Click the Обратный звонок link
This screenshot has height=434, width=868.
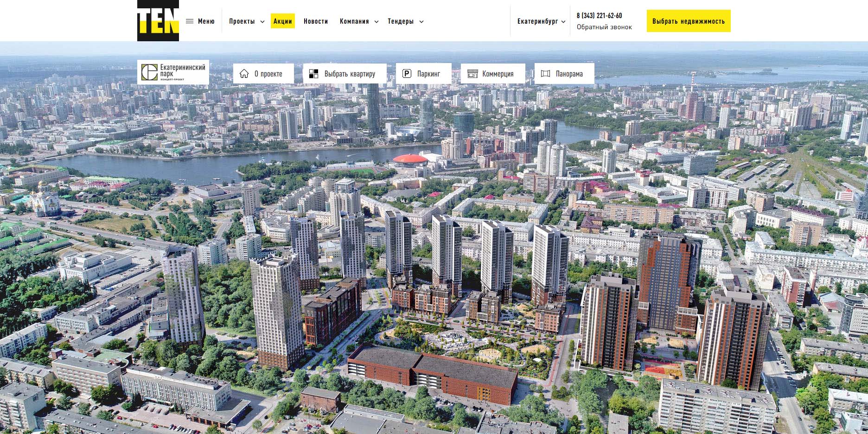604,27
